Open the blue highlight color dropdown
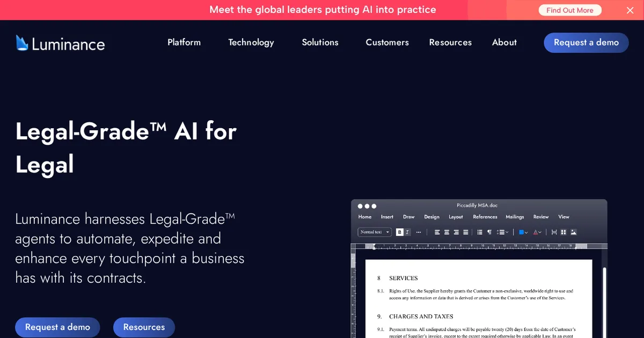 (x=523, y=232)
